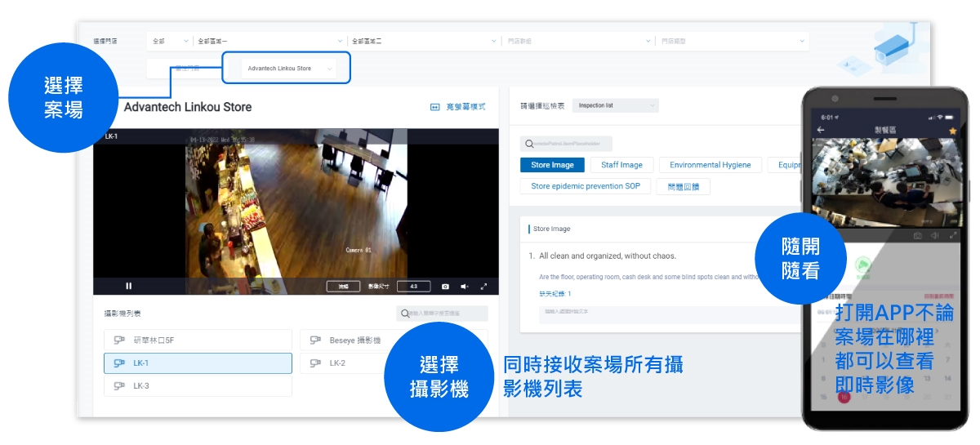Viewport: 980px width, 445px height.
Task: Tap the phone app snapshot camera icon
Action: click(917, 235)
